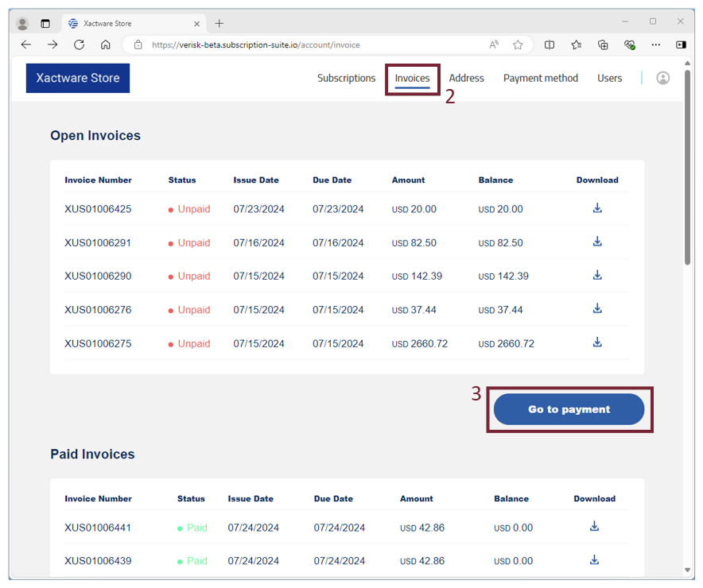Add this page to favorites (star)
703x588 pixels.
coord(518,45)
